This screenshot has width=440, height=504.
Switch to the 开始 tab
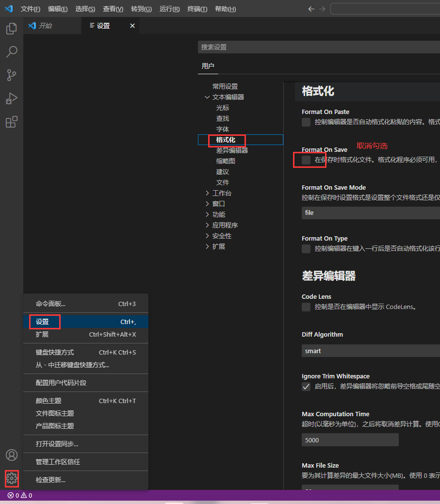(x=46, y=26)
